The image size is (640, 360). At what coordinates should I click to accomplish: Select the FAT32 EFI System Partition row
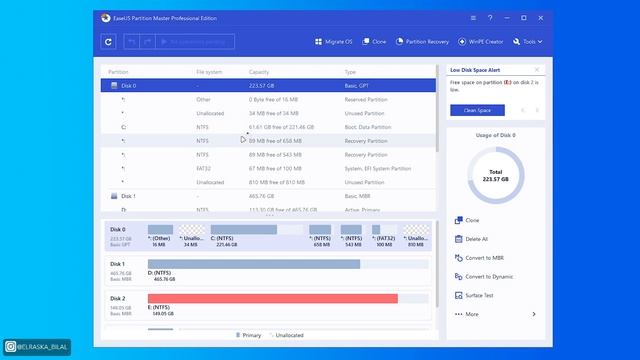coord(268,169)
